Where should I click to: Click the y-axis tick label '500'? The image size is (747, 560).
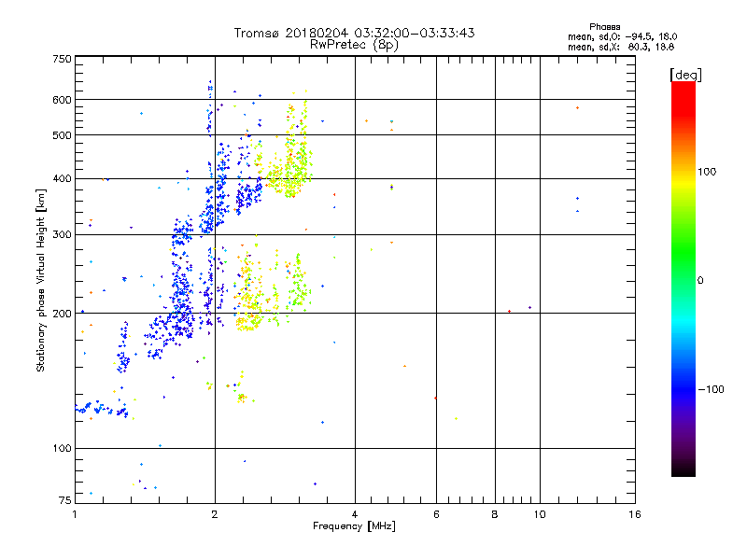point(62,135)
